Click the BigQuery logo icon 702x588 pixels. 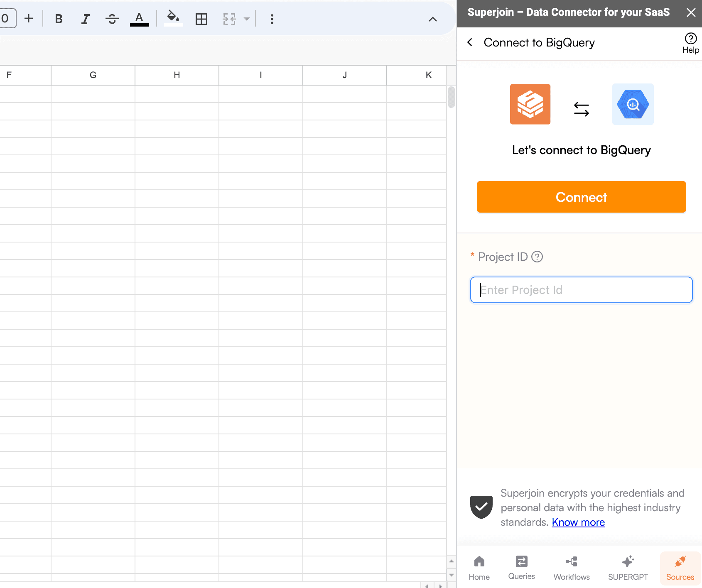pyautogui.click(x=633, y=104)
